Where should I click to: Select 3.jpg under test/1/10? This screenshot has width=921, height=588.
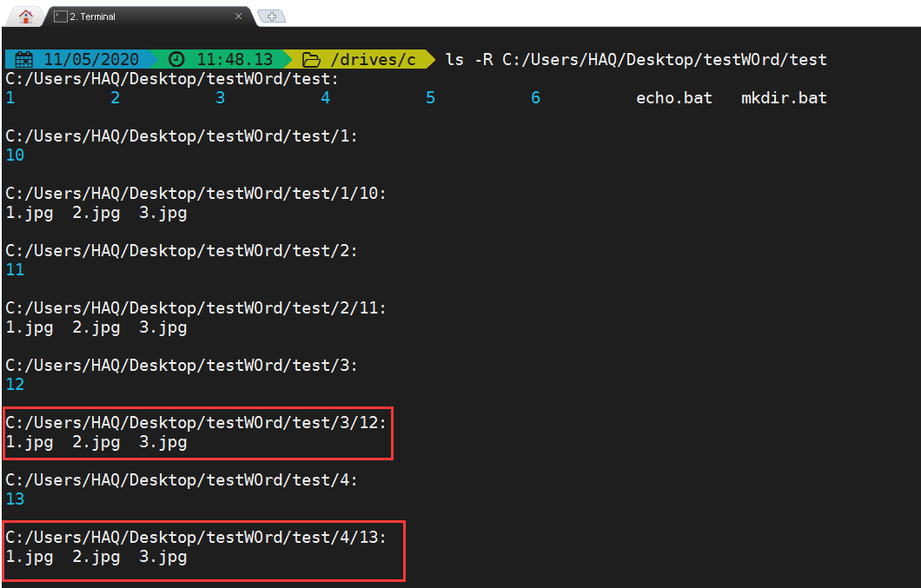coord(163,214)
